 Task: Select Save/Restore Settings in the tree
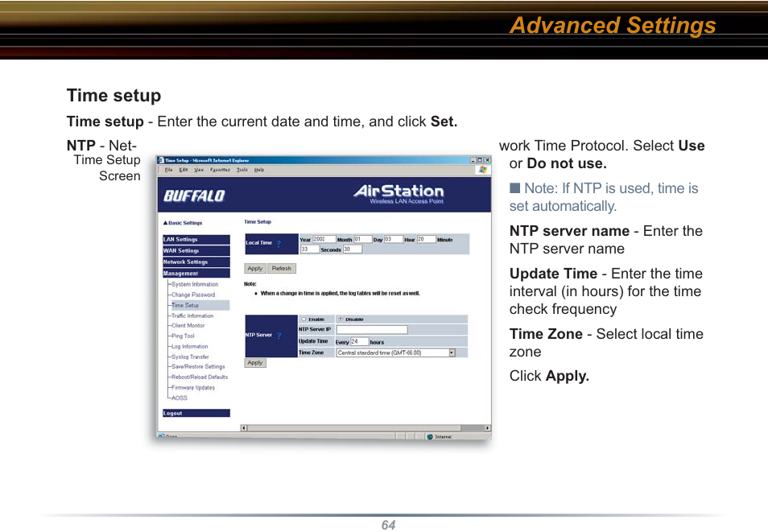pos(198,367)
